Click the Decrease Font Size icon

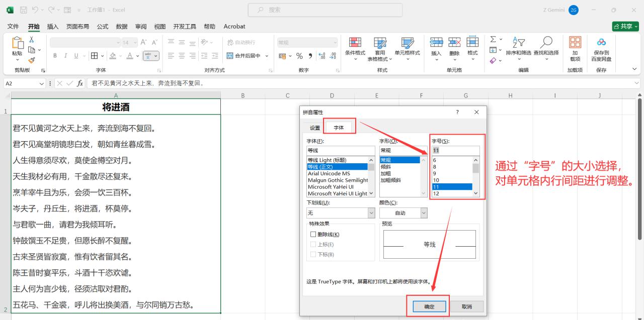tap(155, 43)
